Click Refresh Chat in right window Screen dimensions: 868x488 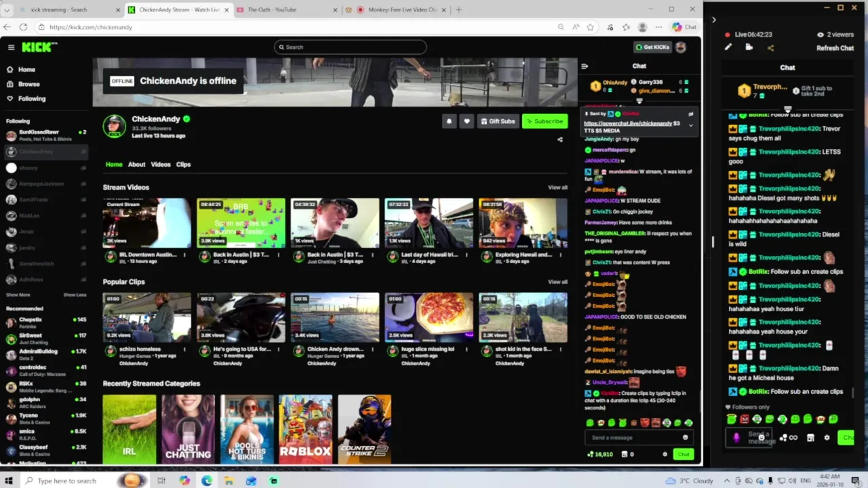click(835, 48)
